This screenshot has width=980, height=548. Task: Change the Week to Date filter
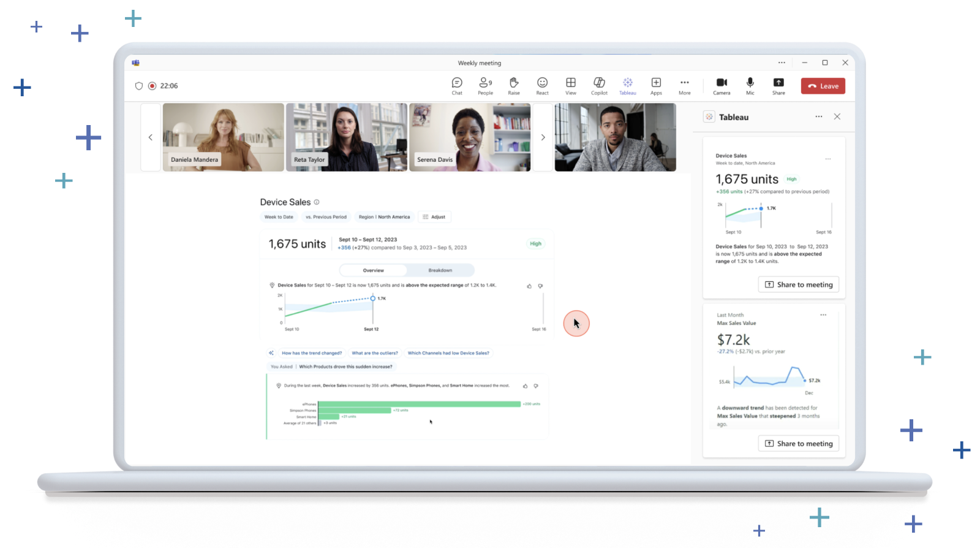pyautogui.click(x=279, y=217)
